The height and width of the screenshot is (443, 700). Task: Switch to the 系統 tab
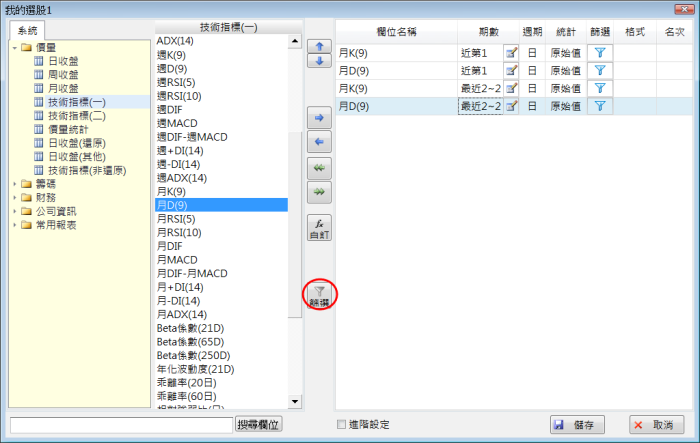[27, 30]
